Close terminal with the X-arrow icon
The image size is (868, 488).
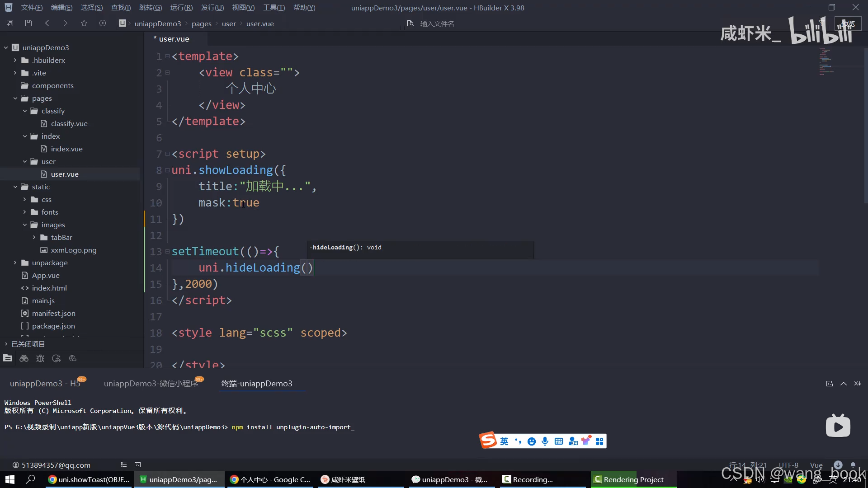pyautogui.click(x=858, y=384)
